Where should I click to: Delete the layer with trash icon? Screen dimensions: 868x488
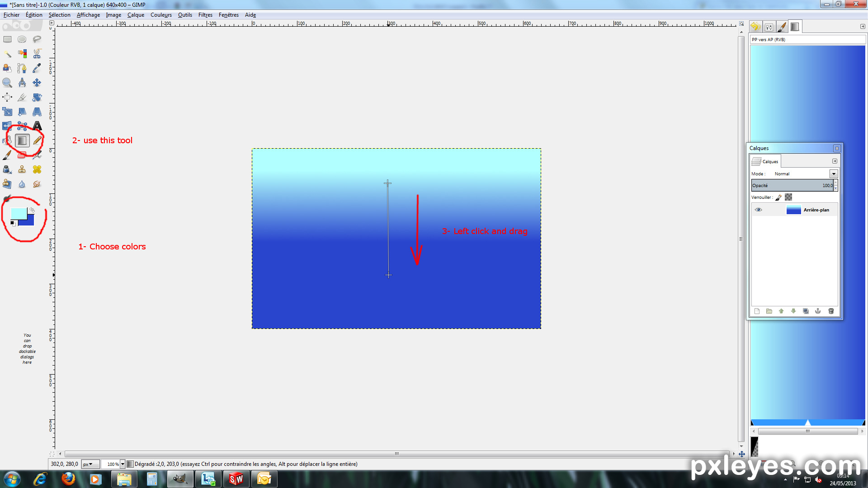831,311
